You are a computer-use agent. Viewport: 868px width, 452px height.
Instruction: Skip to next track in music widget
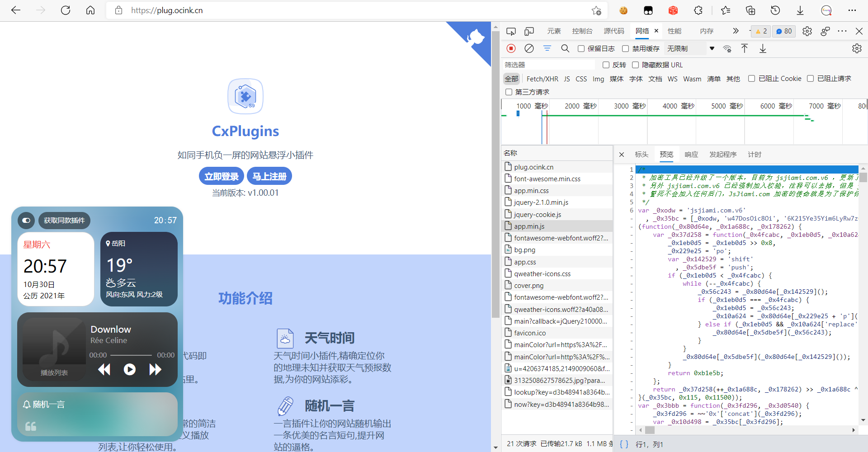click(x=155, y=370)
